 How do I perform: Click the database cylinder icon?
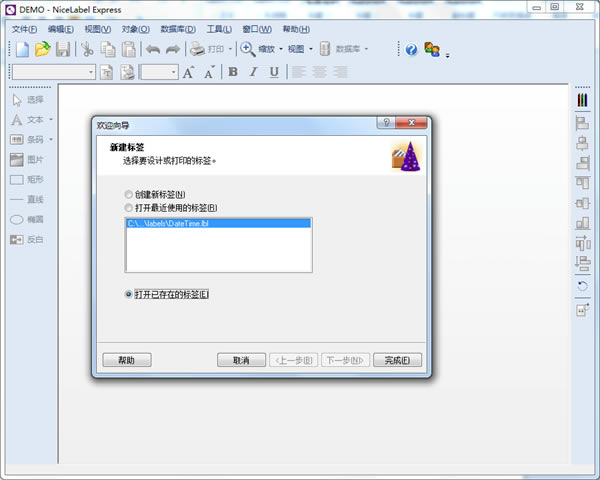(325, 49)
